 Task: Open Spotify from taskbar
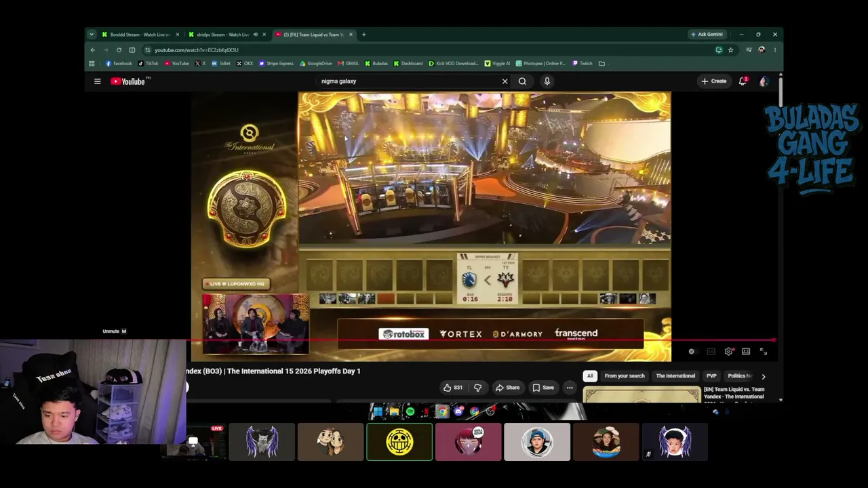(x=410, y=411)
